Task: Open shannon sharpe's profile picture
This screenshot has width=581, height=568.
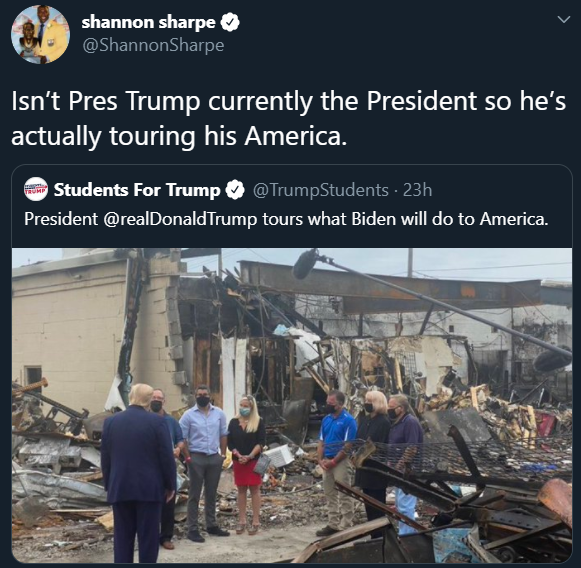Action: point(40,34)
